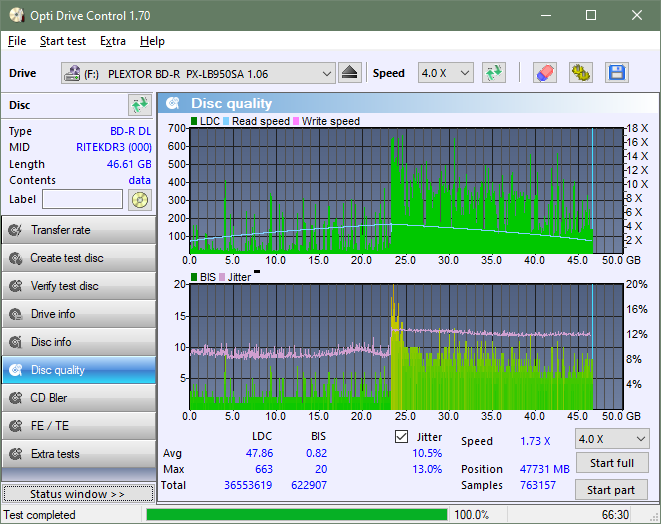Click the Position value 47731 MB

point(545,469)
